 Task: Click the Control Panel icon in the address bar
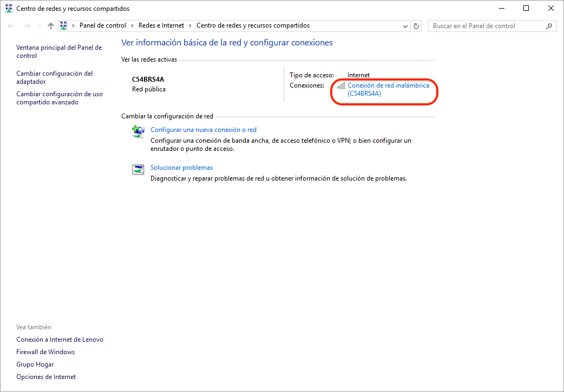(x=64, y=25)
